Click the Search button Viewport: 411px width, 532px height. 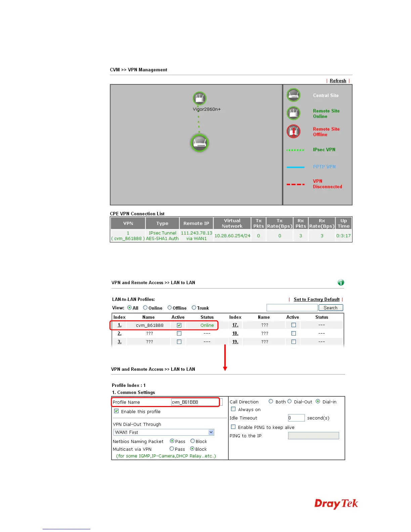coord(330,308)
